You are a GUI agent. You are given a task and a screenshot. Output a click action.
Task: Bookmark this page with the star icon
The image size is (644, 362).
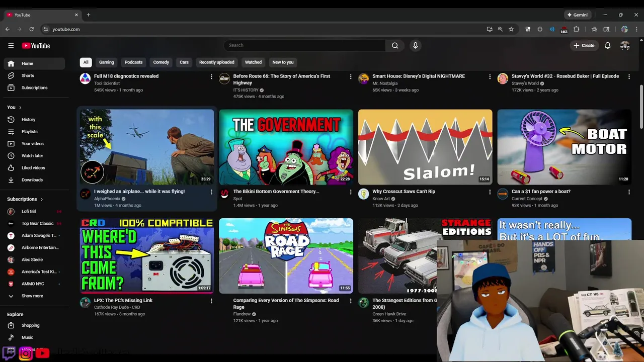(511, 29)
